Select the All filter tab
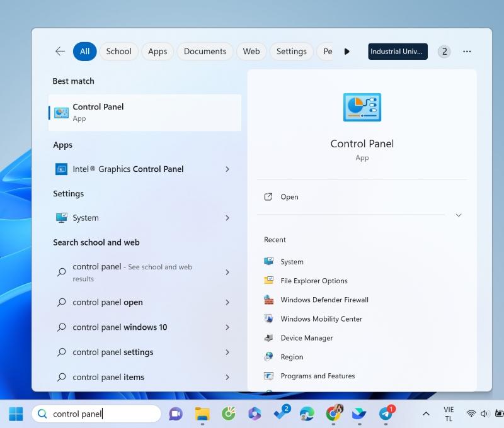504x428 pixels. 85,52
